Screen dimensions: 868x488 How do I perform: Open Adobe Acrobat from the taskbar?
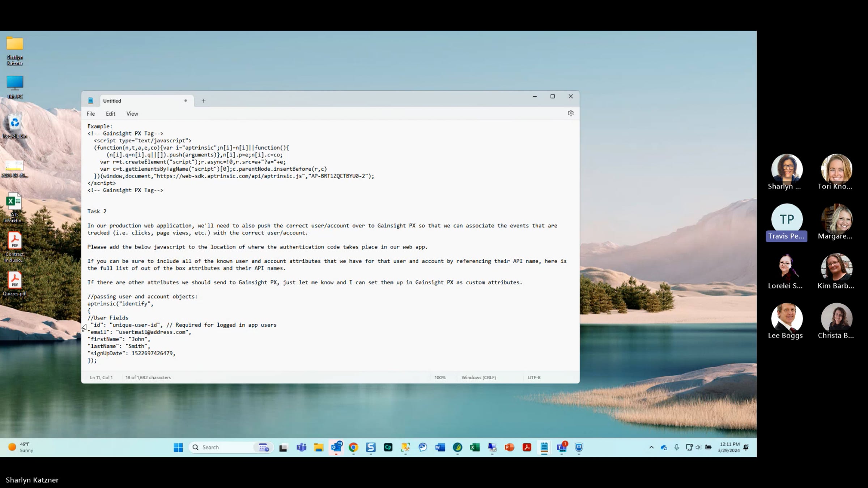(527, 448)
